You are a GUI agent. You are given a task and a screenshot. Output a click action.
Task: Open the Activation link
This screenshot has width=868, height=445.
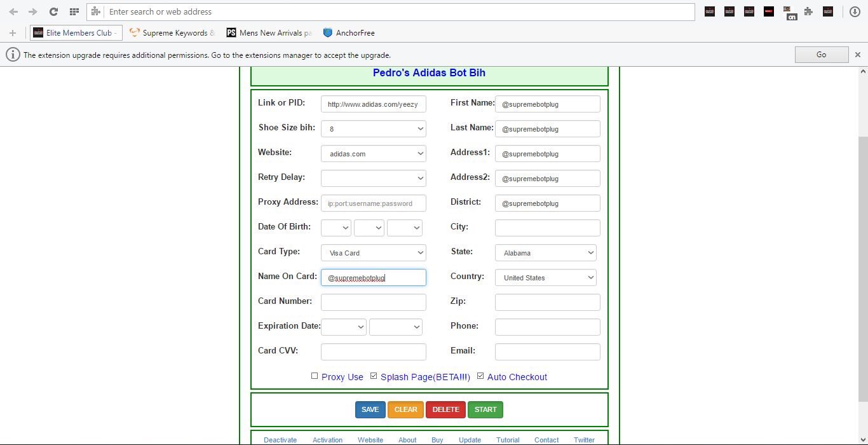pos(328,440)
